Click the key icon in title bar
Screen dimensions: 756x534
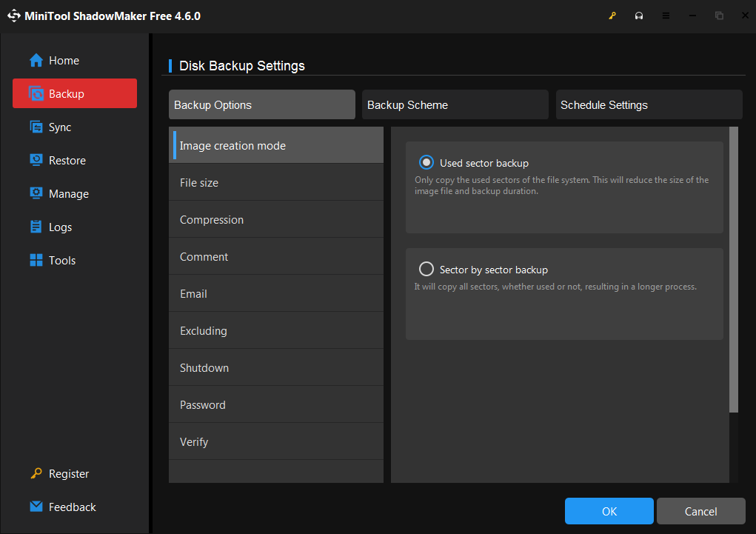point(612,16)
